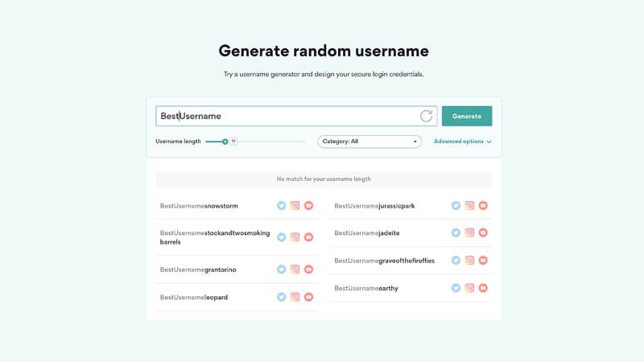
Task: Click Instagram icon for BestUsernamejadeite
Action: 469,233
